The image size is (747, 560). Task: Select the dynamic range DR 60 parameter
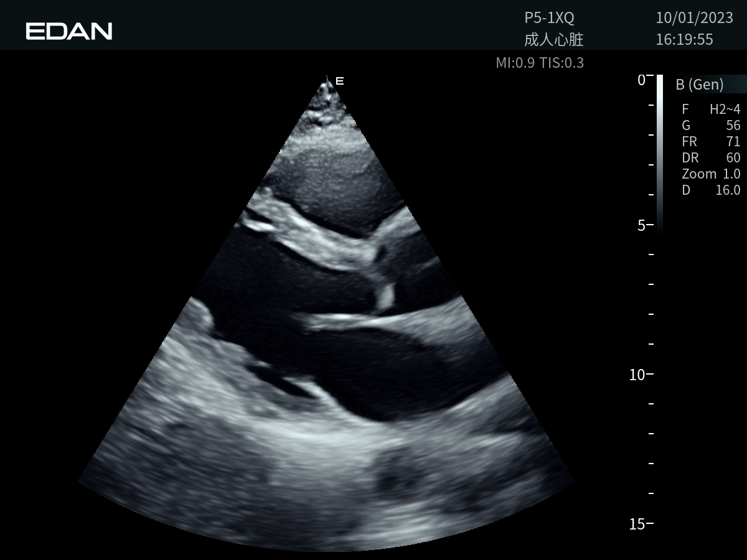[x=711, y=158]
